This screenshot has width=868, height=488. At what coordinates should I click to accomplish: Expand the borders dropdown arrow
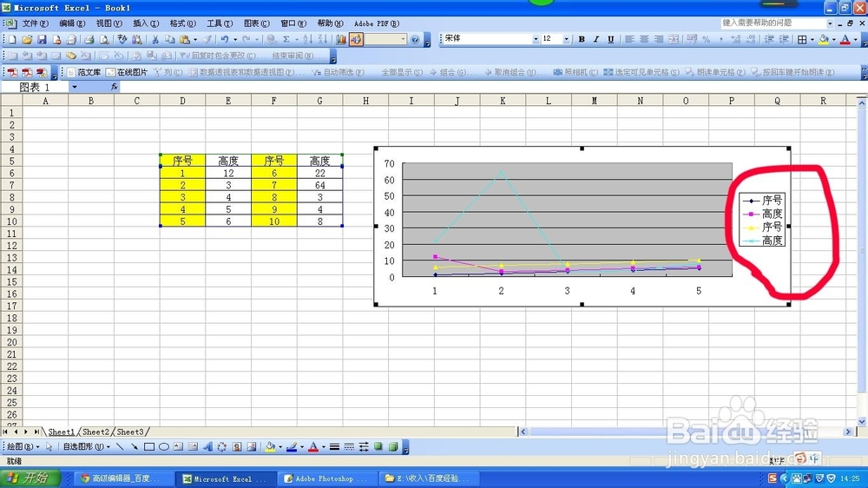(812, 39)
